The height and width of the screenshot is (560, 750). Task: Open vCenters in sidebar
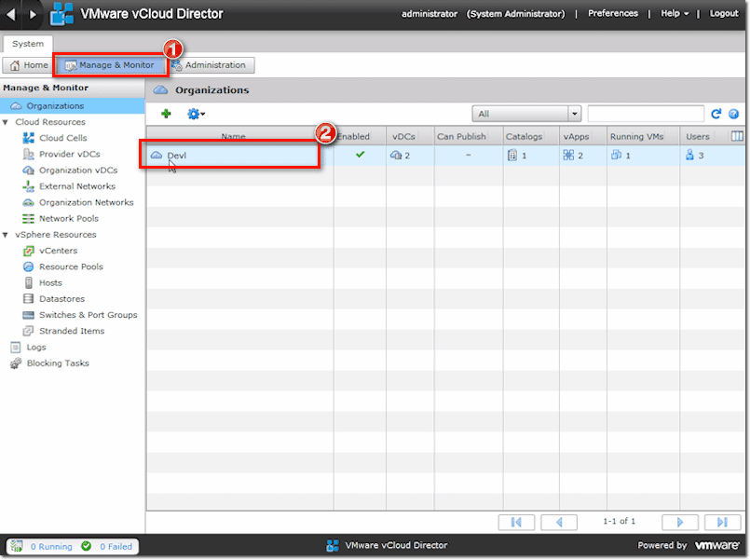click(x=58, y=251)
